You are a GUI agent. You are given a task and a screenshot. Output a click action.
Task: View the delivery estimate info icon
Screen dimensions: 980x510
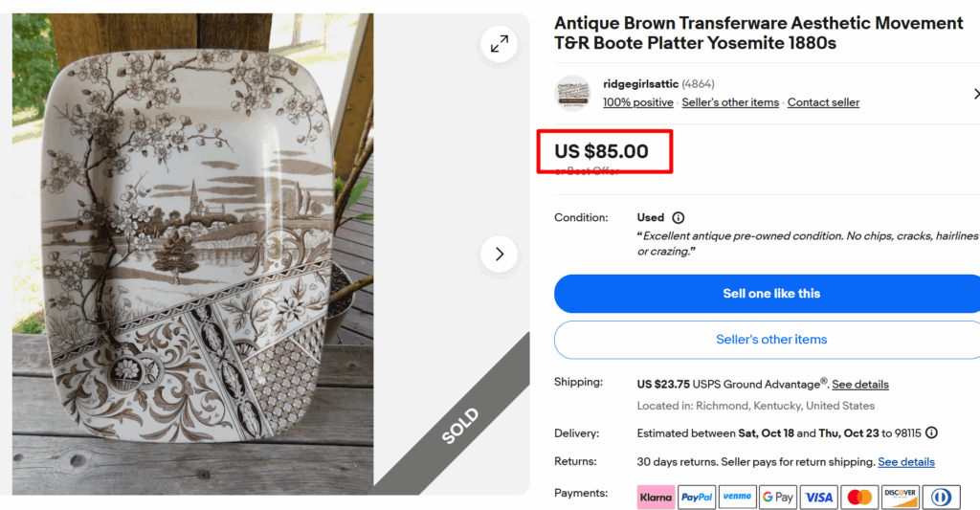point(931,432)
